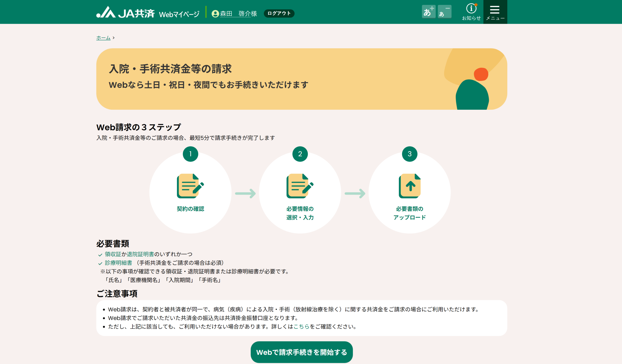Increase font size with large あ+ button
Viewport: 622px width, 364px height.
[x=429, y=12]
